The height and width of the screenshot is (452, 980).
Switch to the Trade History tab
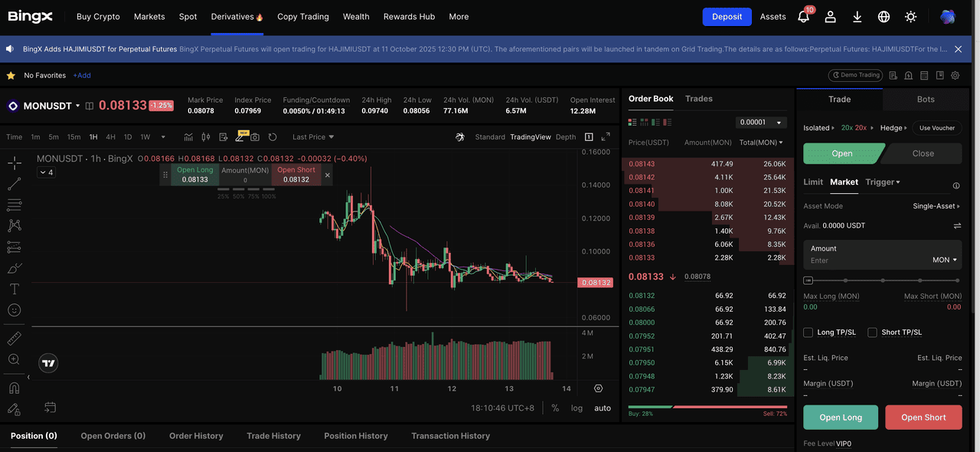point(273,436)
